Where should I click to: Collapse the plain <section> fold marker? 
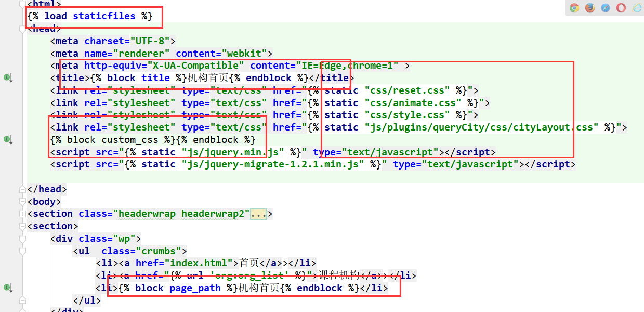click(22, 226)
